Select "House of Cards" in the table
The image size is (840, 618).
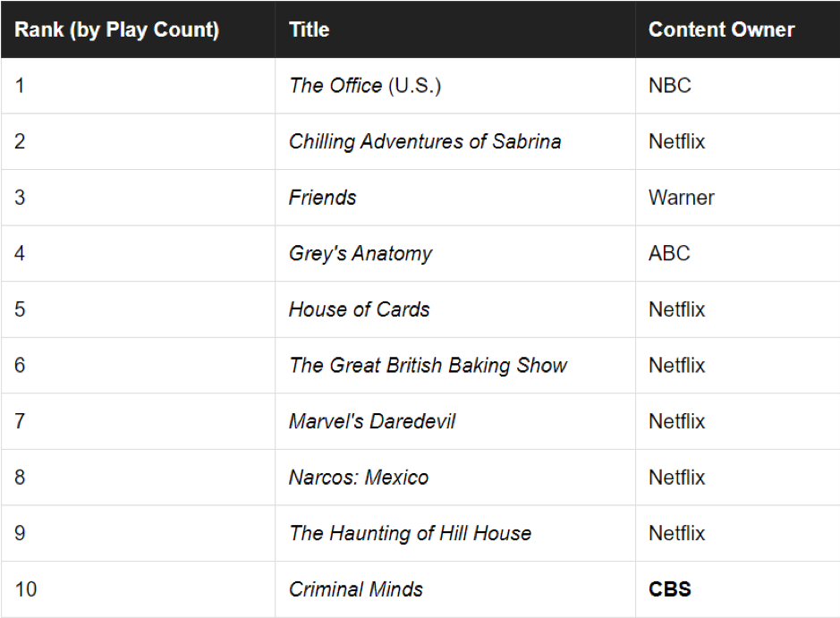pos(359,309)
